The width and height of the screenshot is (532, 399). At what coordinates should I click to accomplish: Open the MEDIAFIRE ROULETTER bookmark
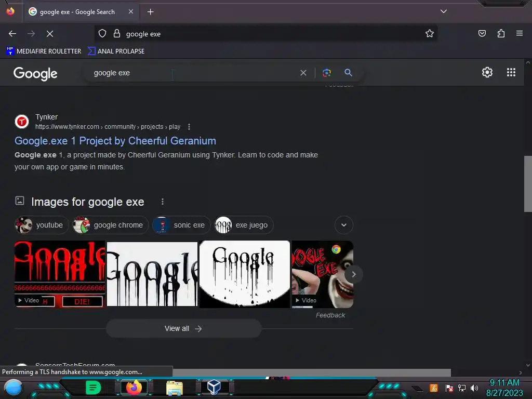(44, 51)
